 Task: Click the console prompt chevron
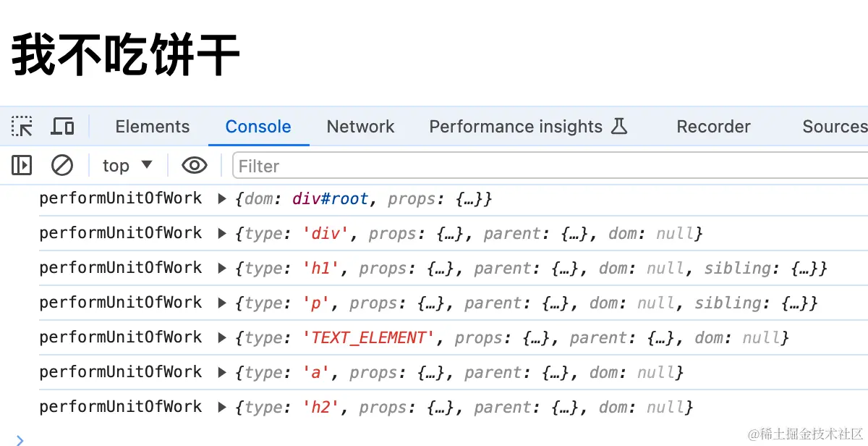20,439
